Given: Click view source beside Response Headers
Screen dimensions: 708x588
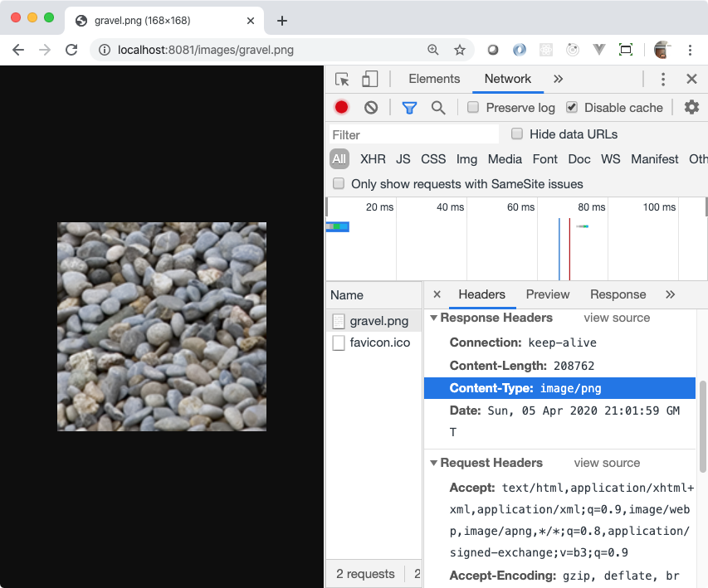Looking at the screenshot, I should (617, 318).
